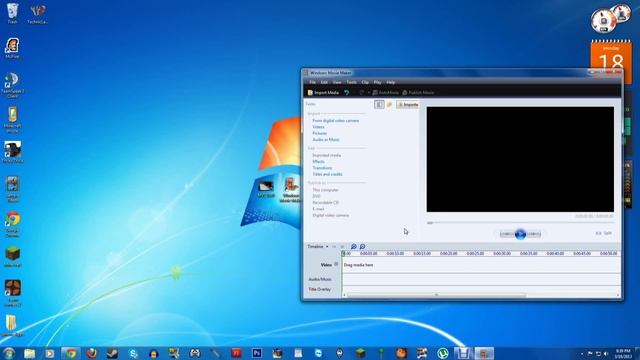Screen dimensions: 640x360
Task: Play the preview with the blue Play button
Action: coord(520,234)
